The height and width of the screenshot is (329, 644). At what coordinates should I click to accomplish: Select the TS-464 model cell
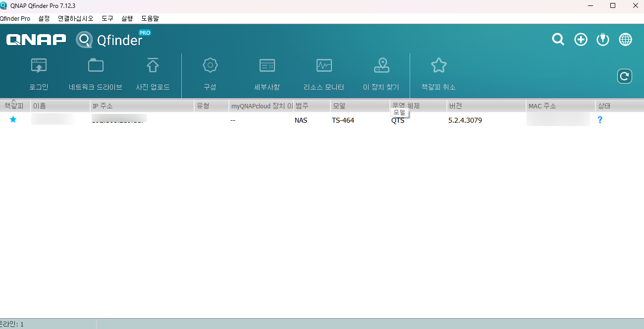click(x=343, y=120)
